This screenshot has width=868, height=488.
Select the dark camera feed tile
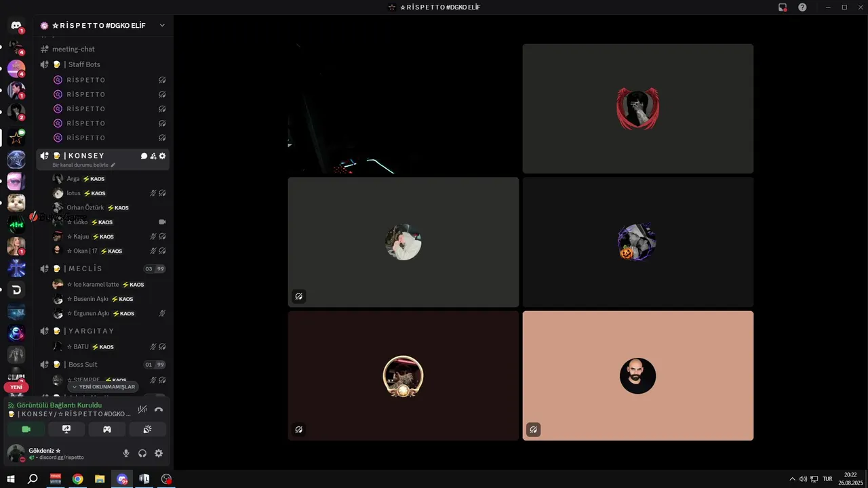click(x=403, y=108)
